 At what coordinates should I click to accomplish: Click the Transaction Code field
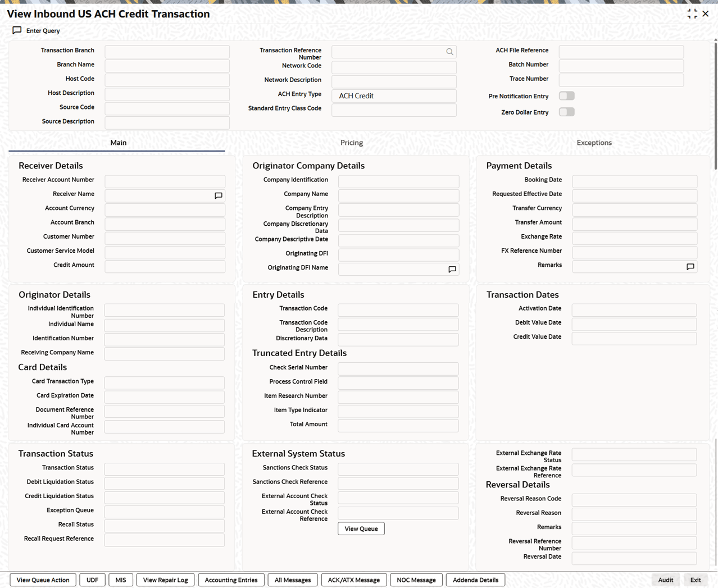398,309
